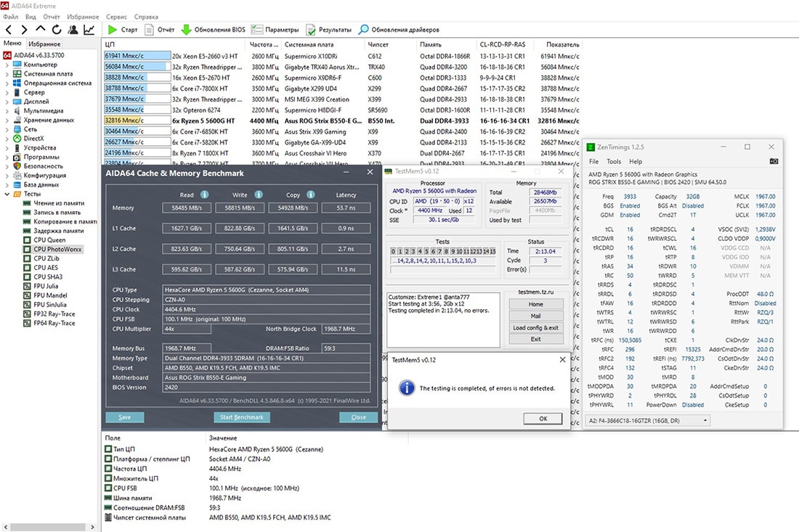Expand the Компьютер tree node

click(x=8, y=65)
